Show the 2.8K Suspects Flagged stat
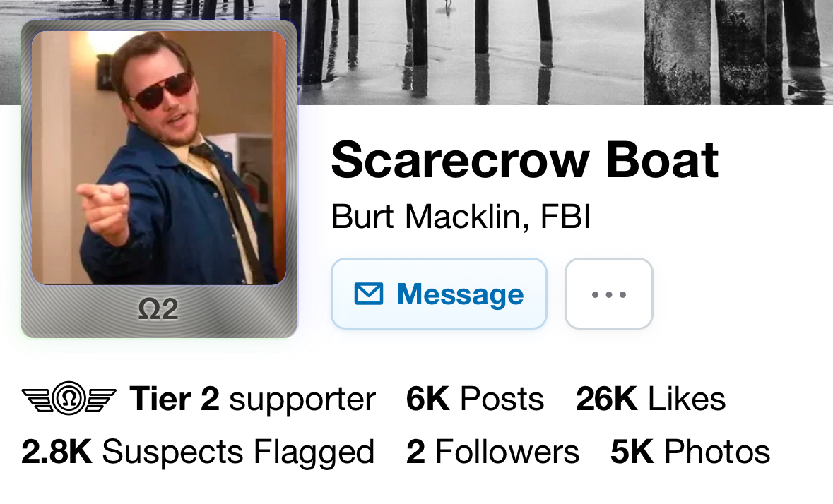833x504 pixels. point(198,452)
